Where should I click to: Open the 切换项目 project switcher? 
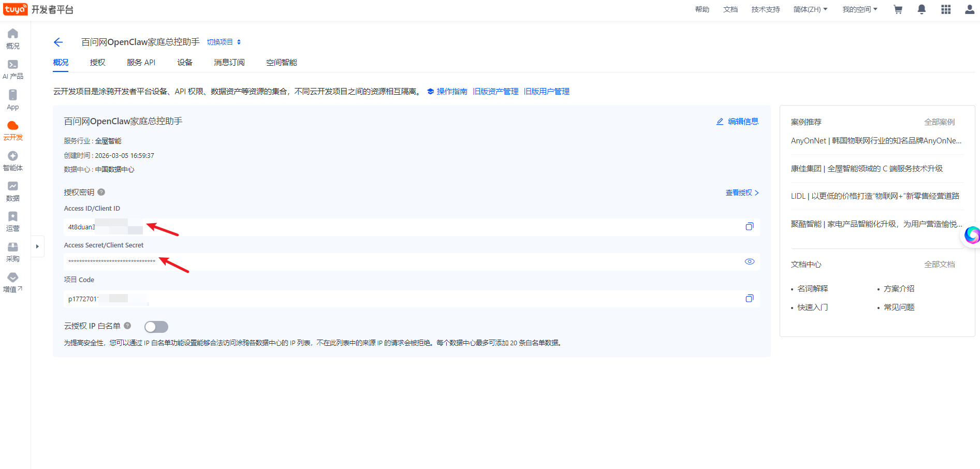(224, 42)
